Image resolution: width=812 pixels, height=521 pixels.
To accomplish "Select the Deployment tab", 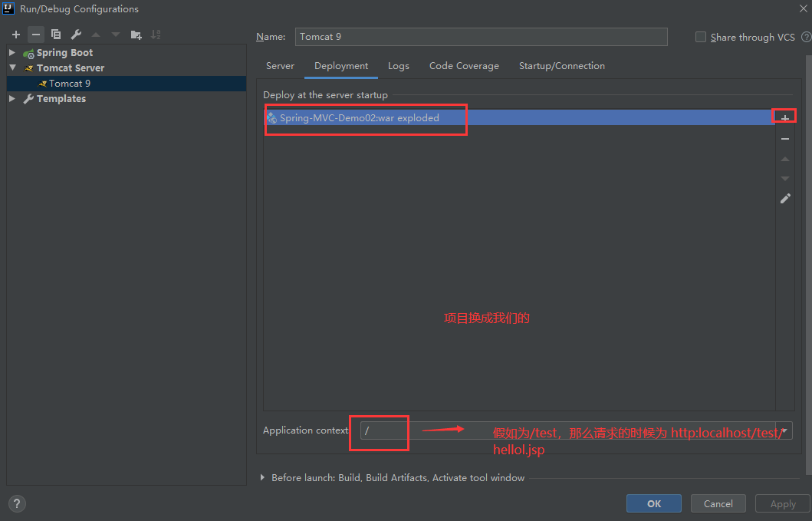I will 341,66.
